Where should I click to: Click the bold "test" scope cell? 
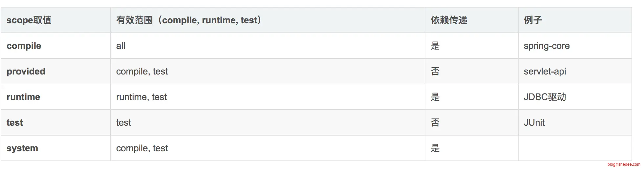pyautogui.click(x=15, y=123)
